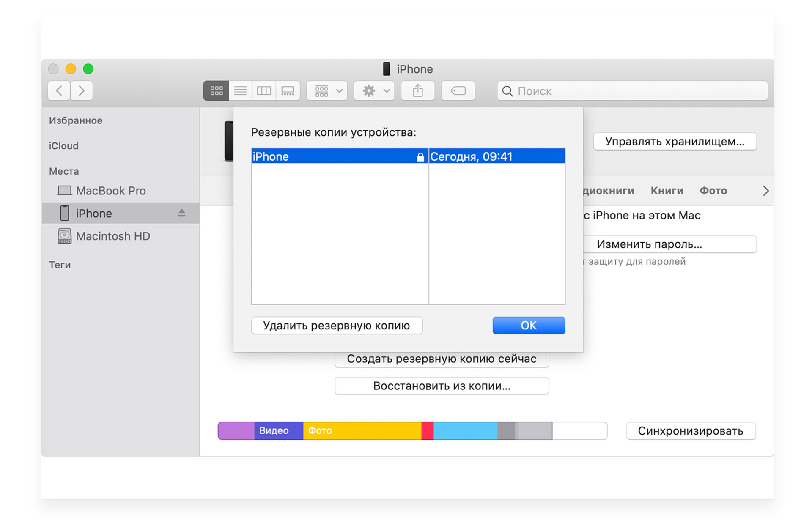Open the gear action menu

374,90
